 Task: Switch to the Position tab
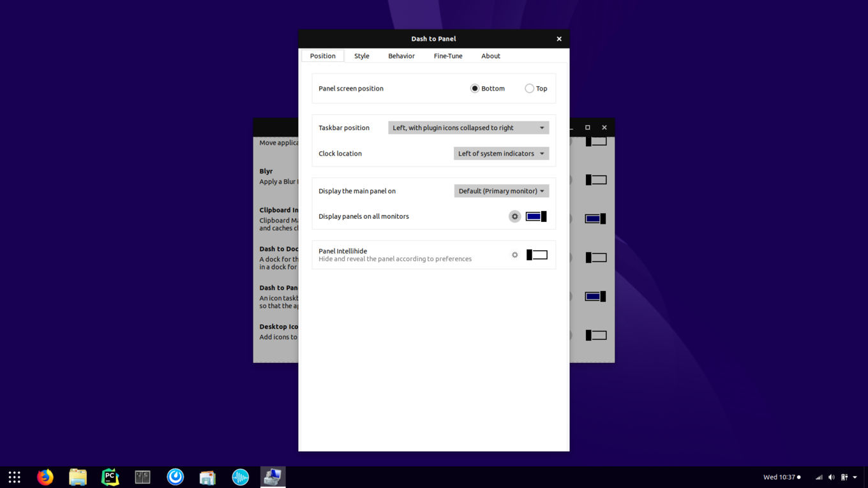[322, 56]
